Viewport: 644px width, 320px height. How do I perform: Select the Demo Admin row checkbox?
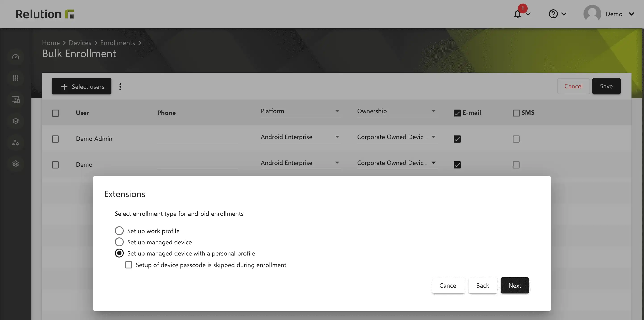55,139
